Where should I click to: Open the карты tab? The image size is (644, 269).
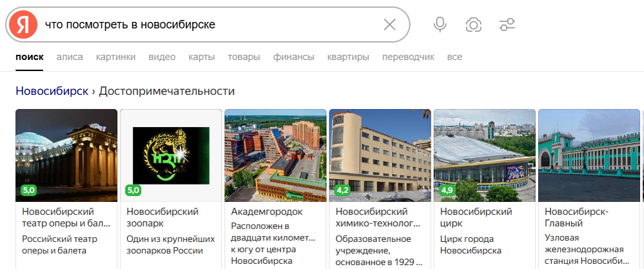pyautogui.click(x=202, y=57)
